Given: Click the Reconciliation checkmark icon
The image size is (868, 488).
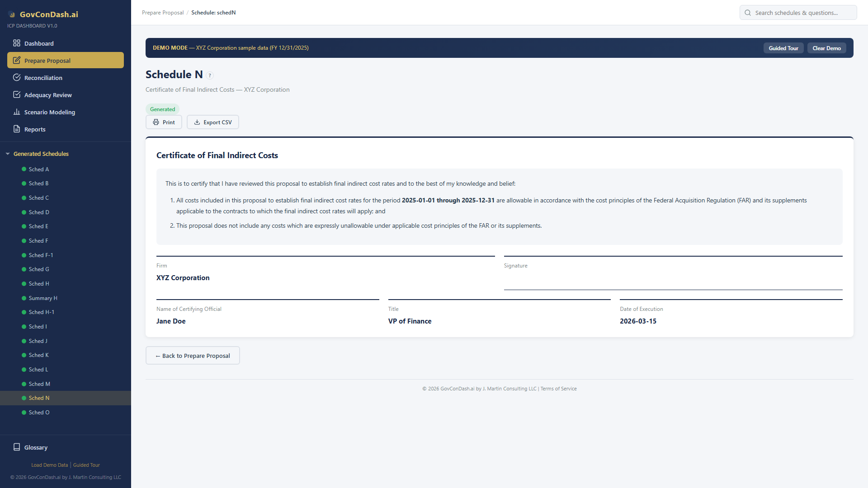Looking at the screenshot, I should (17, 78).
